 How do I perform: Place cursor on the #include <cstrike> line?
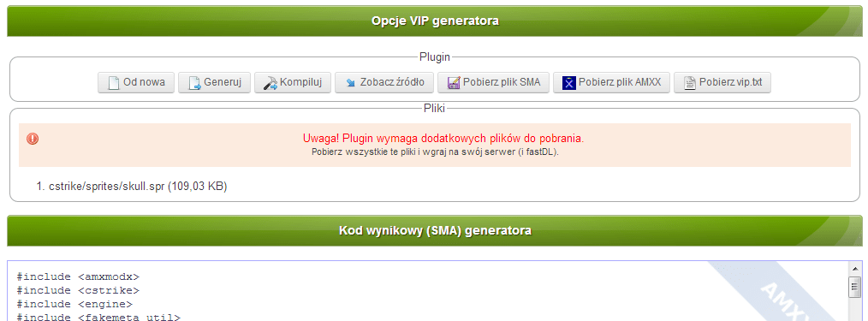(x=78, y=290)
